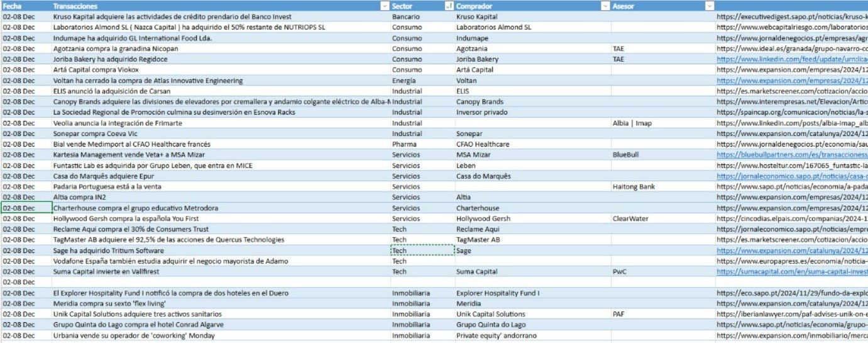Select 'Altia compra IN2' cell
This screenshot has width=868, height=343.
pyautogui.click(x=221, y=198)
